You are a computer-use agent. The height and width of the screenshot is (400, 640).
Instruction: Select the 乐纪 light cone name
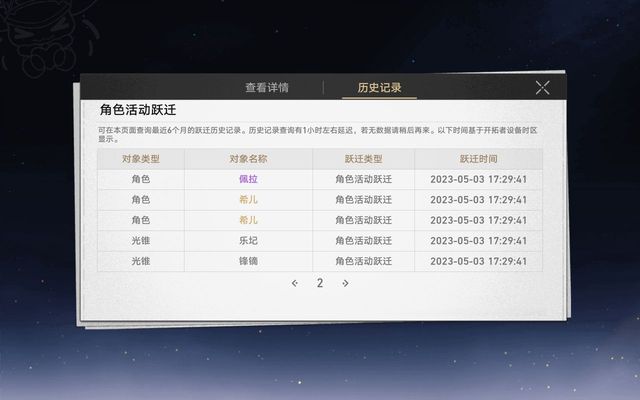click(x=248, y=241)
